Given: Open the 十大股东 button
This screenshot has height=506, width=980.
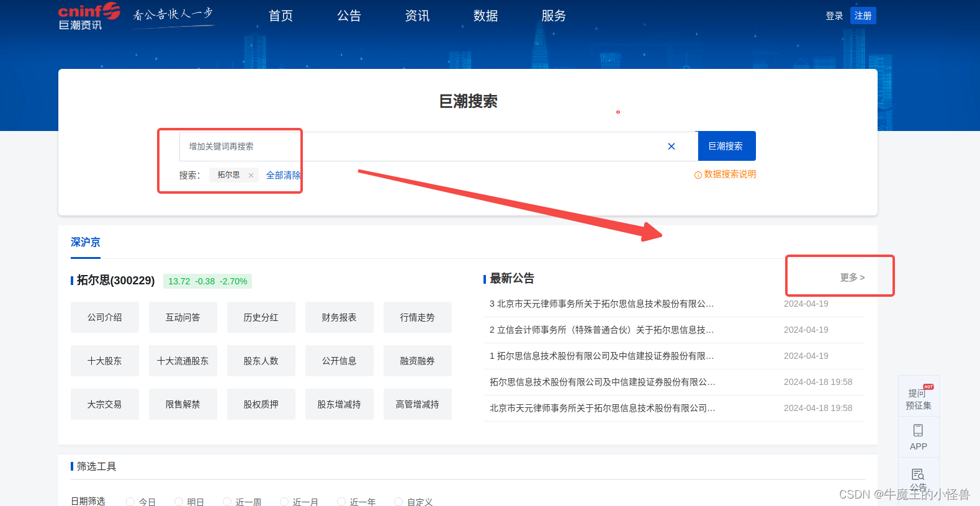Looking at the screenshot, I should 105,361.
